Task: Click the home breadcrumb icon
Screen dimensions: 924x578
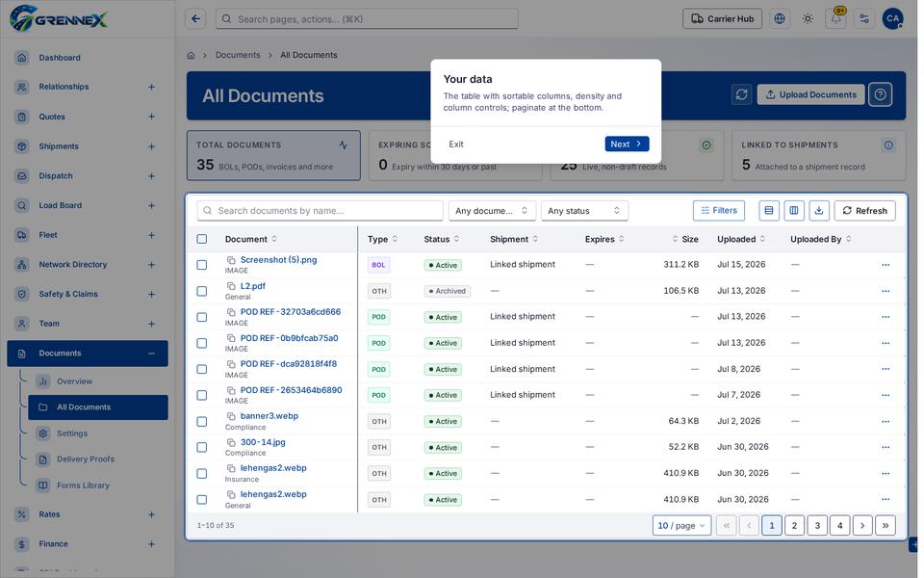Action: (x=191, y=55)
